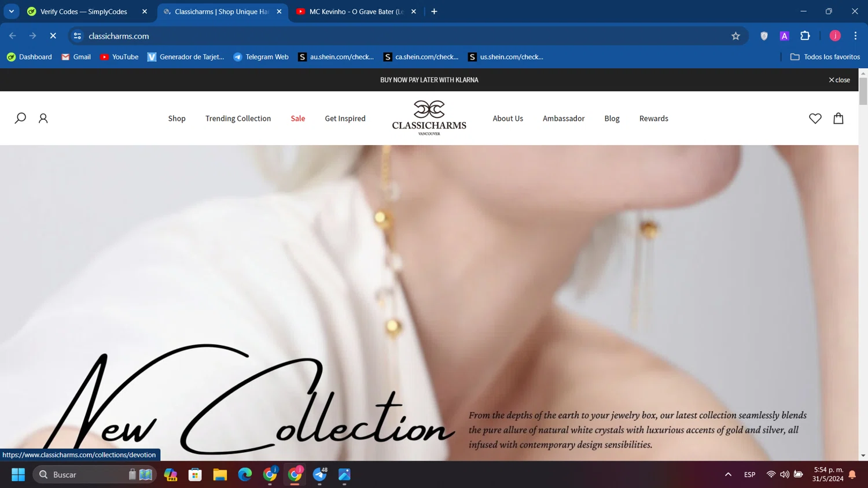This screenshot has width=868, height=488.
Task: Click the Buscar taskbar search box
Action: (x=95, y=475)
